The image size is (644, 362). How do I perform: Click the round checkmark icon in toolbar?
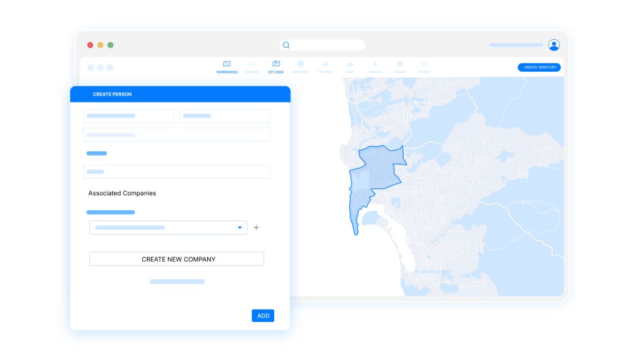click(301, 64)
